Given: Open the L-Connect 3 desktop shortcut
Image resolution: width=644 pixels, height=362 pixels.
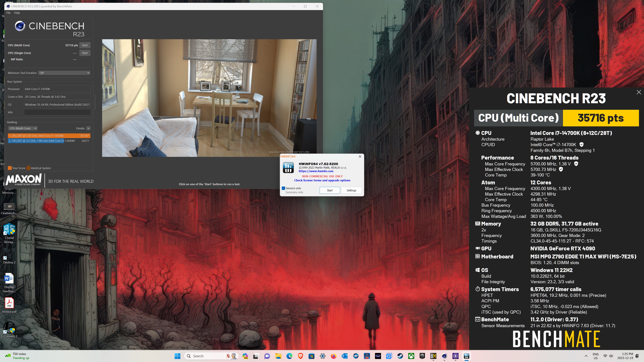Looking at the screenshot, I should click(9, 330).
